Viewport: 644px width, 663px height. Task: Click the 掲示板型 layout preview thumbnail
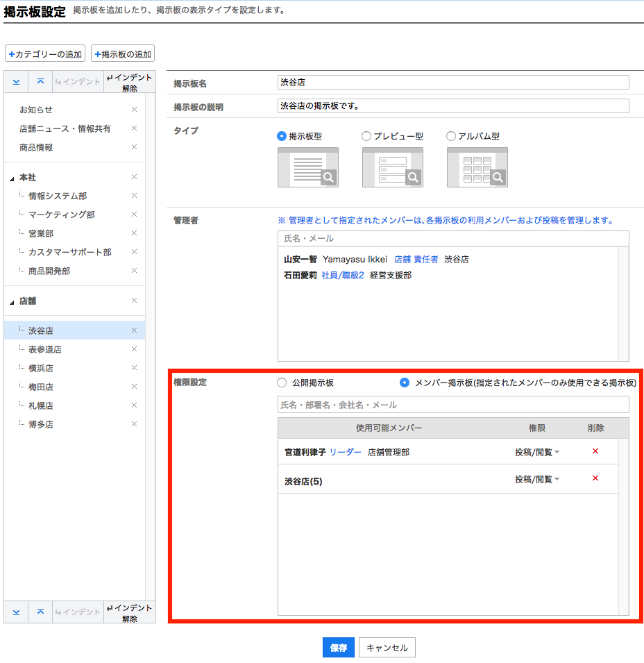coord(307,167)
